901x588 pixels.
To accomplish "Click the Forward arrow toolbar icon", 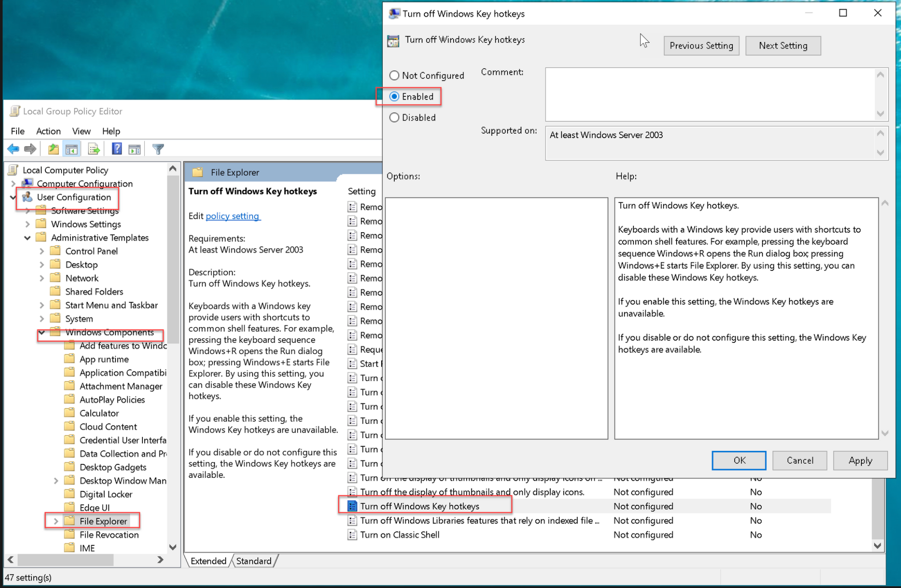I will coord(30,149).
